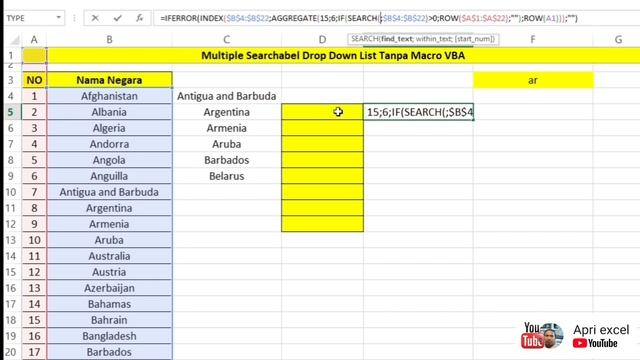Click the yellow cell D5

click(322, 112)
